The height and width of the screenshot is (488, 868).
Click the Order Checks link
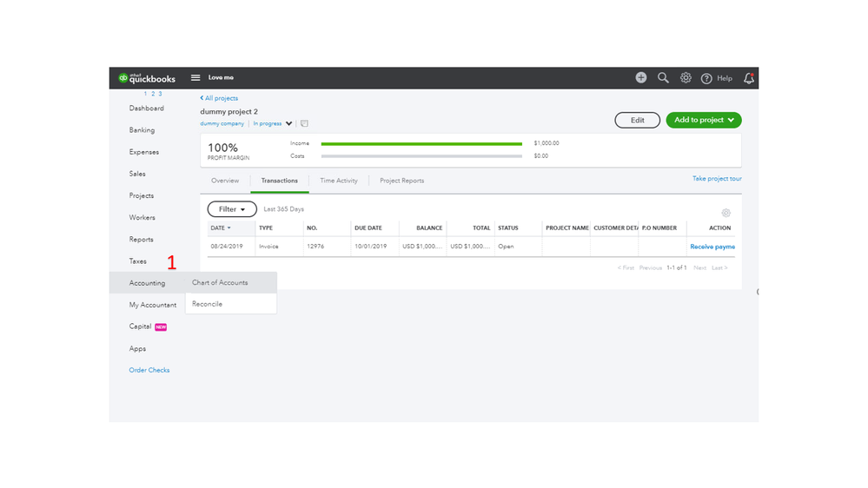149,370
